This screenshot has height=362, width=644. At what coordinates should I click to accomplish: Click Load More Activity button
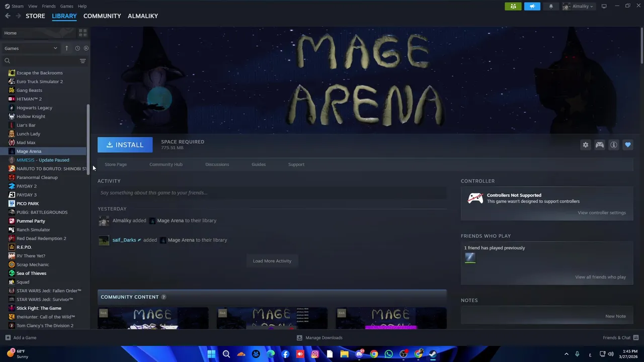point(272,261)
